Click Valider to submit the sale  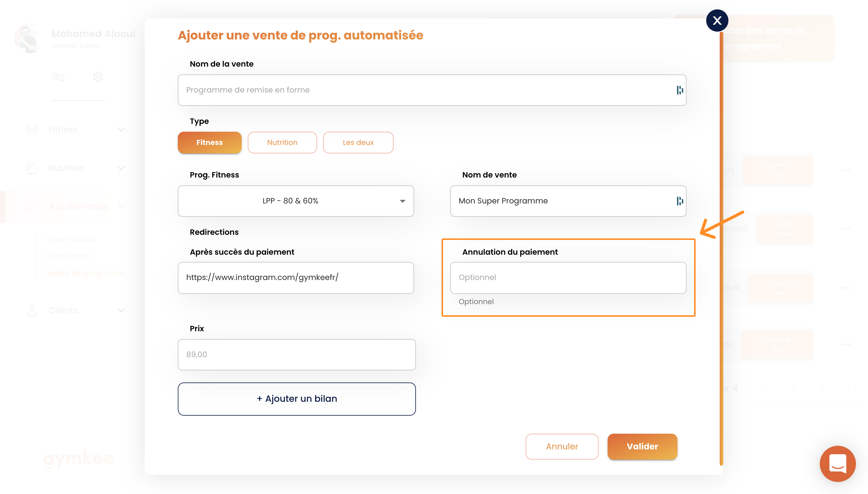tap(642, 446)
